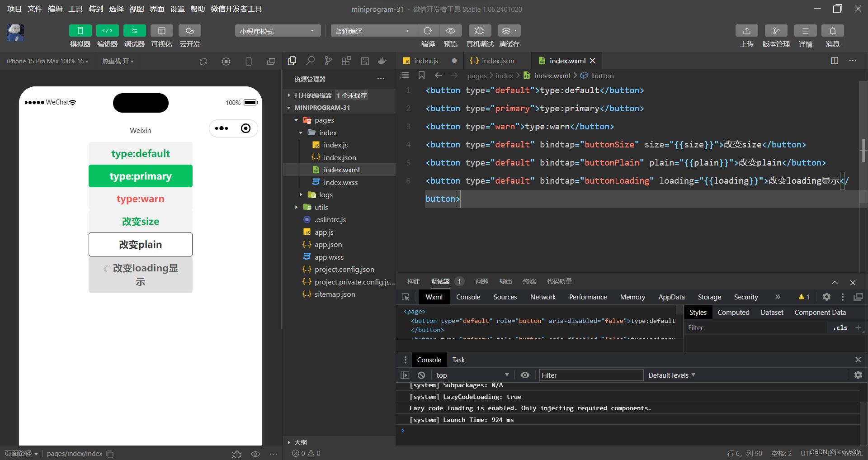Click the split editor icon
This screenshot has width=868, height=460.
pos(835,61)
